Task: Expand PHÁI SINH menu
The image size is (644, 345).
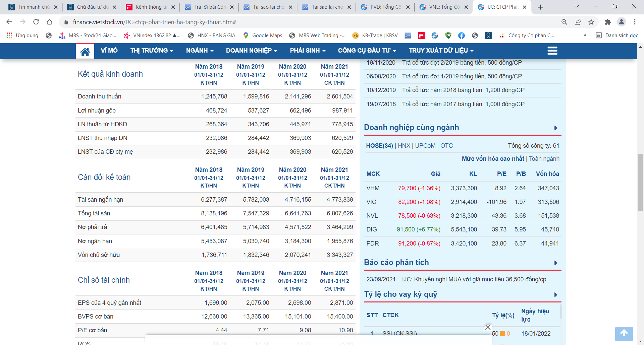Action: 308,51
